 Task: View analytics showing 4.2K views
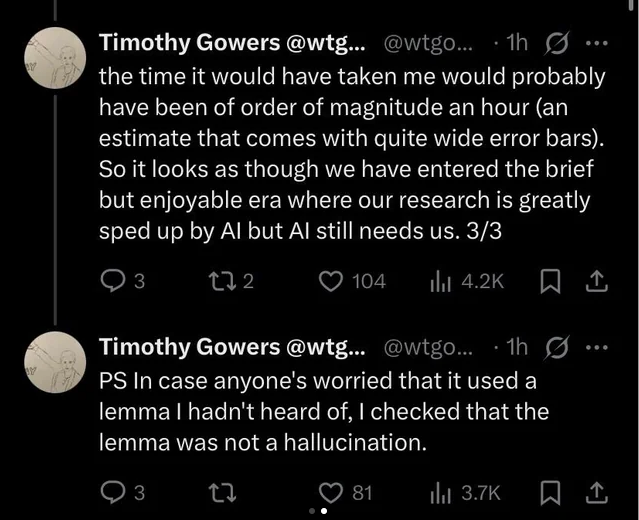pyautogui.click(x=438, y=282)
